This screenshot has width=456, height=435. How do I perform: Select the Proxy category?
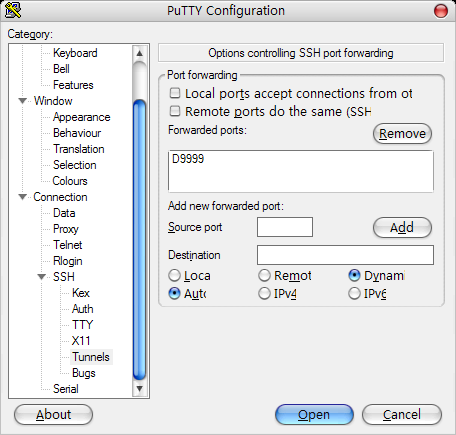point(66,229)
